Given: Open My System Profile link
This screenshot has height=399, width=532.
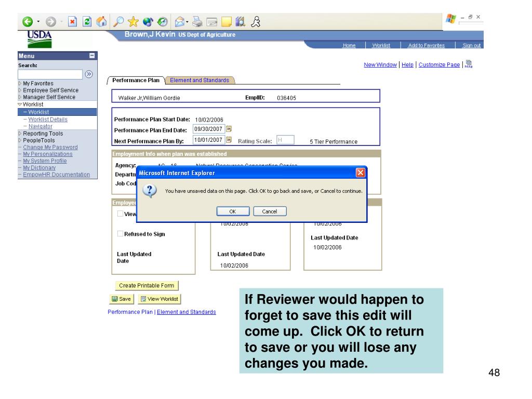Looking at the screenshot, I should [x=45, y=161].
